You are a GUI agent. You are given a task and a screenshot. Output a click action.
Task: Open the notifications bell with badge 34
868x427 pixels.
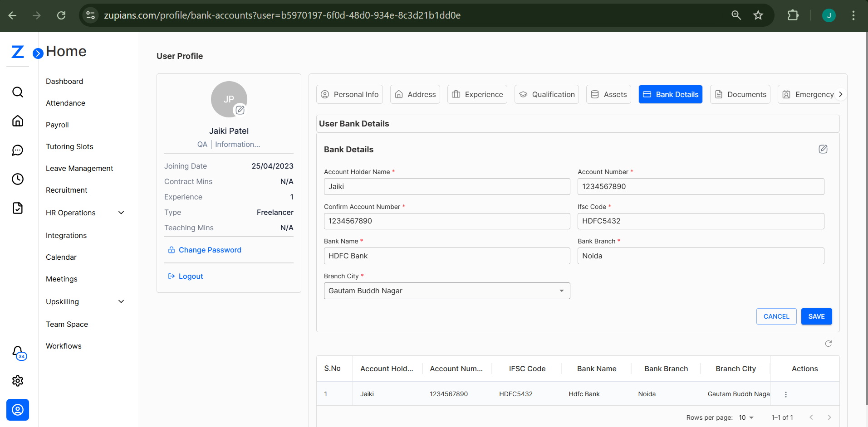coord(18,352)
